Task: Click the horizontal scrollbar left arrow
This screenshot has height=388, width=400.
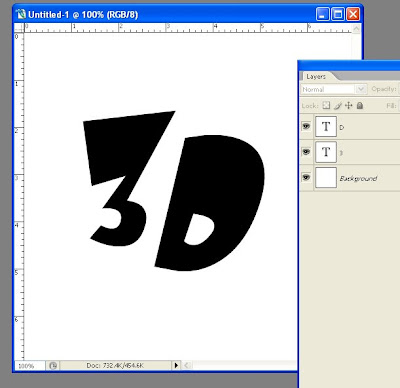Action: pyautogui.click(x=187, y=366)
